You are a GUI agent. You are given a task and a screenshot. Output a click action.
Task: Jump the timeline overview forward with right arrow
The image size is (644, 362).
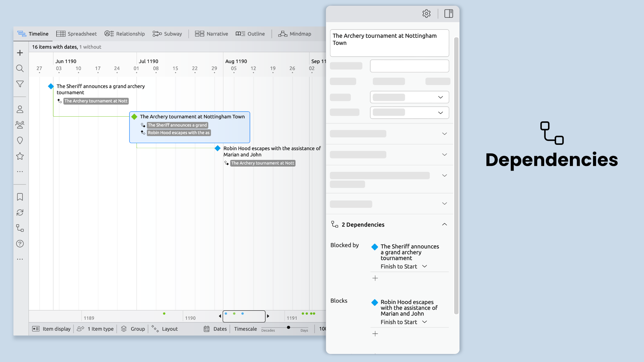point(268,316)
